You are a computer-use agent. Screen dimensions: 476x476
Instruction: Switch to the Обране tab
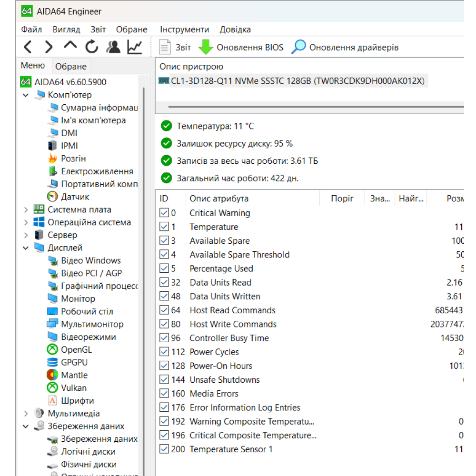71,66
